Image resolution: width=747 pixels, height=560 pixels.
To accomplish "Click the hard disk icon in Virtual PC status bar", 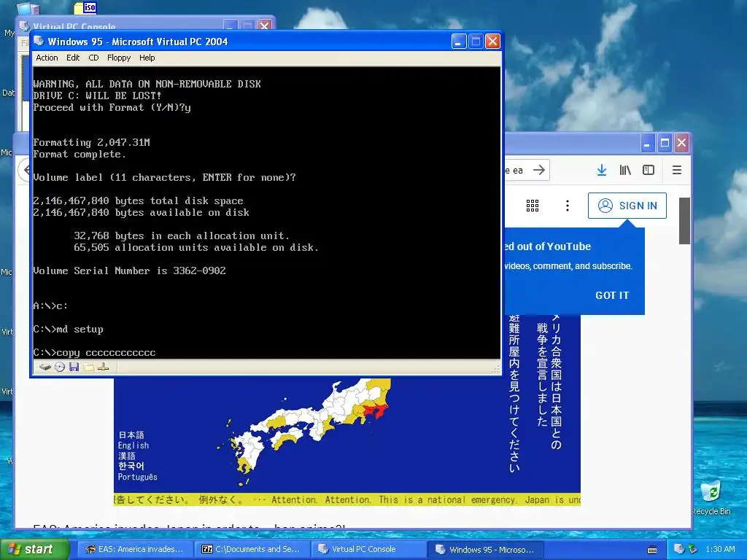I will (45, 367).
